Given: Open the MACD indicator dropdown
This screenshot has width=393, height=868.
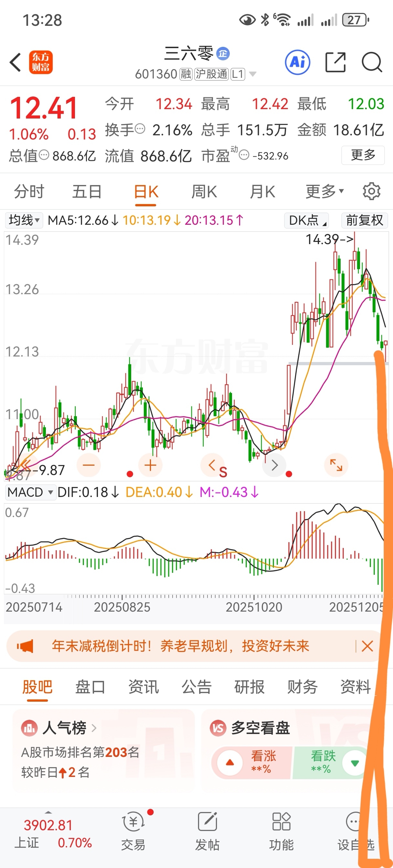Looking at the screenshot, I should click(30, 492).
